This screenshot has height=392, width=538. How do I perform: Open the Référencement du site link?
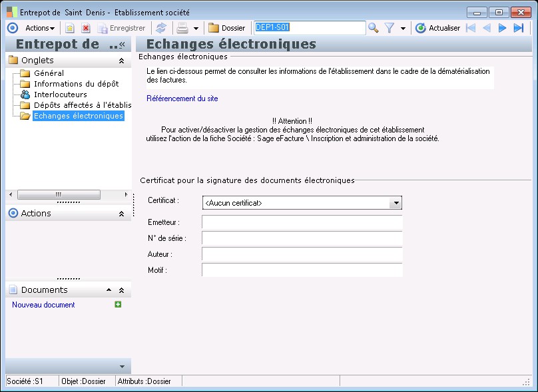(x=182, y=98)
